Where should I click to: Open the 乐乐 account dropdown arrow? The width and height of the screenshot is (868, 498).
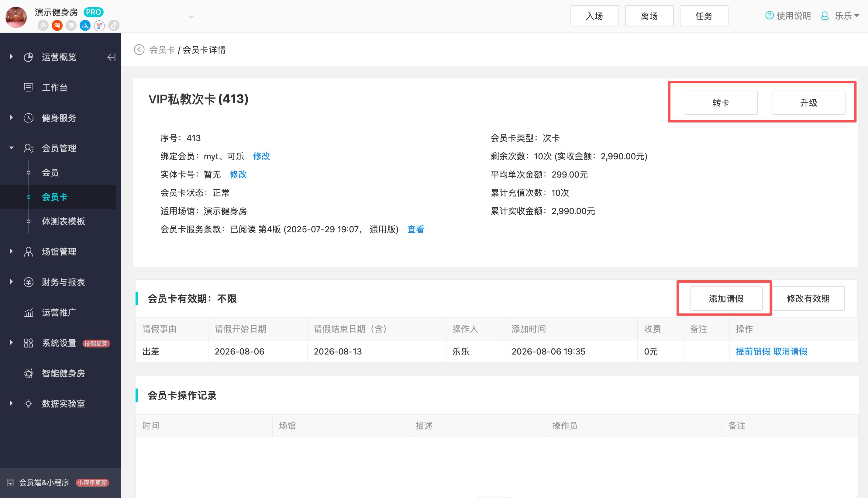pyautogui.click(x=857, y=16)
